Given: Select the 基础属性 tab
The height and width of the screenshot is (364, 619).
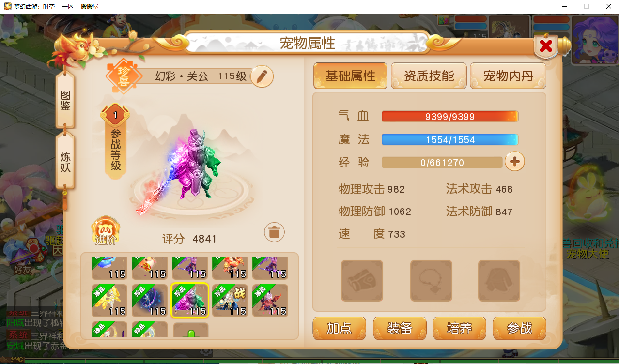Looking at the screenshot, I should [x=350, y=76].
